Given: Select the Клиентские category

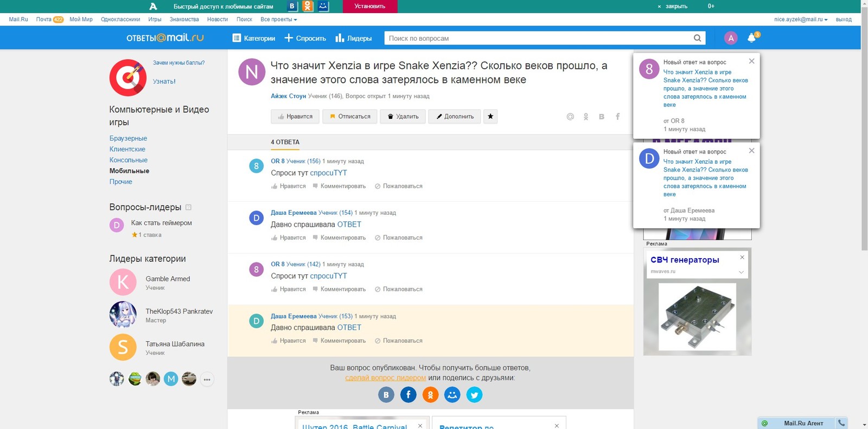Looking at the screenshot, I should pyautogui.click(x=127, y=149).
